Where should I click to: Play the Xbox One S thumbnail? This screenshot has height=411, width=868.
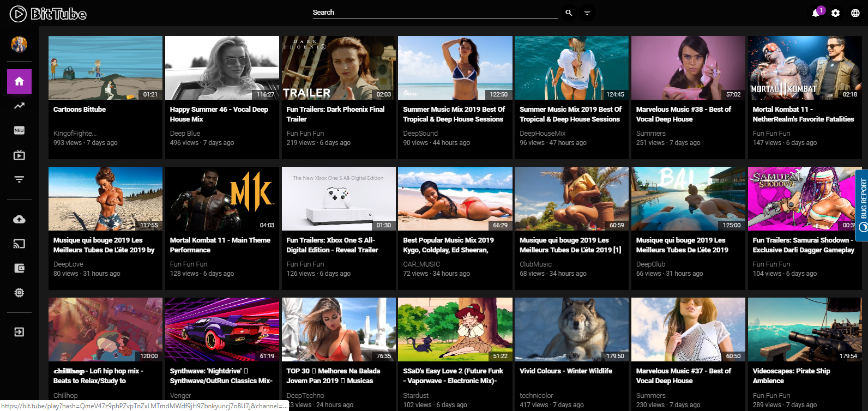(x=339, y=198)
